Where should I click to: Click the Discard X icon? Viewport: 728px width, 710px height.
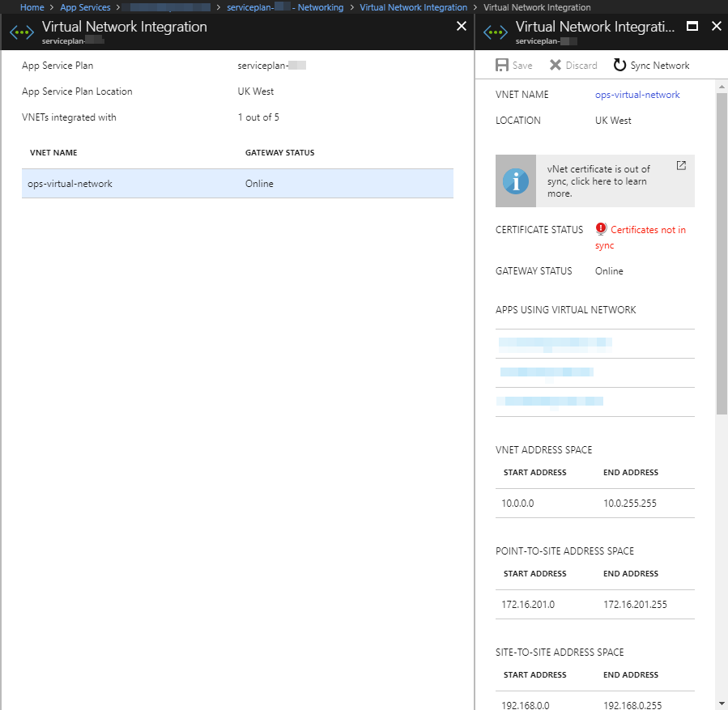point(555,66)
